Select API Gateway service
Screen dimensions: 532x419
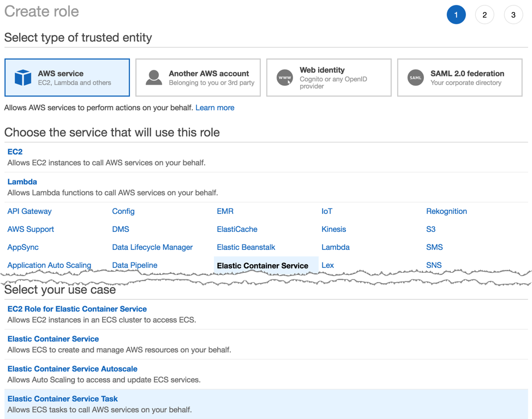click(x=29, y=211)
